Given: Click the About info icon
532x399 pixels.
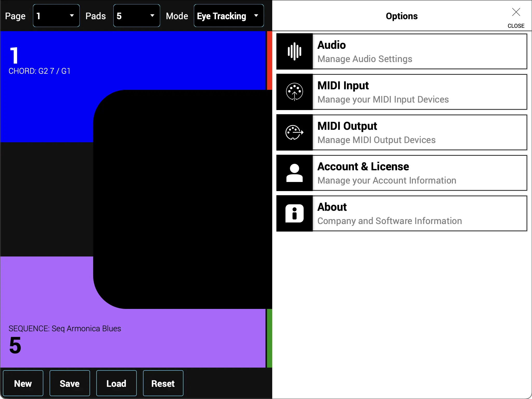Looking at the screenshot, I should (294, 213).
